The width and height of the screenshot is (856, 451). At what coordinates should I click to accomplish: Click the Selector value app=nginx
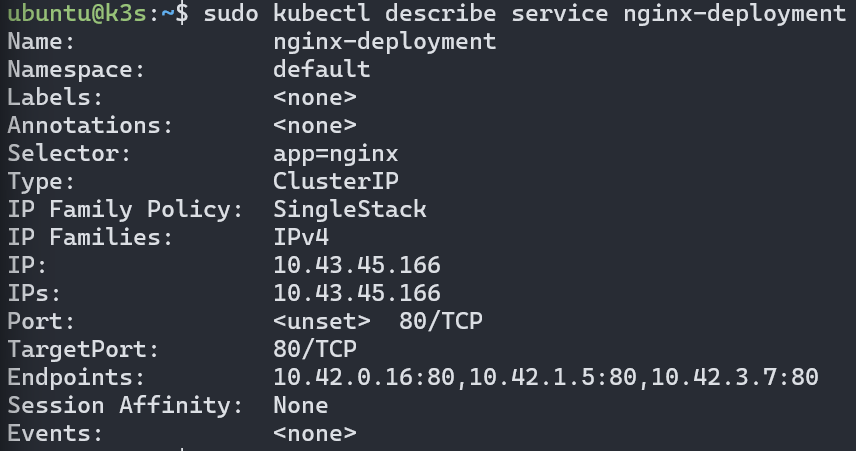[x=335, y=154]
